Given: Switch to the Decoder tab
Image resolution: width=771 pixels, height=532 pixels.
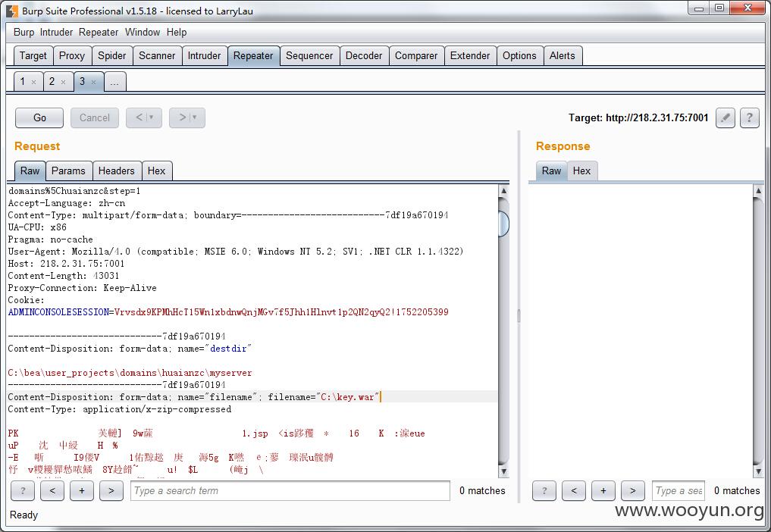Looking at the screenshot, I should [364, 55].
